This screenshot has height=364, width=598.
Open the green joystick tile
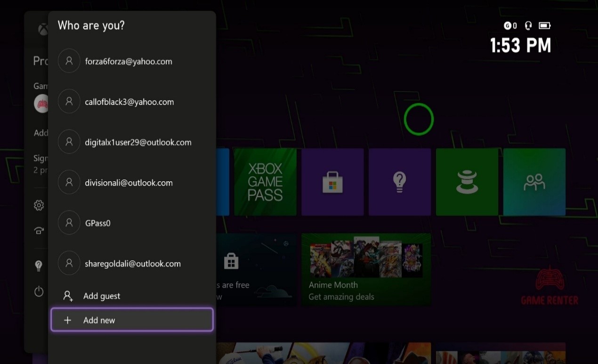click(x=467, y=182)
